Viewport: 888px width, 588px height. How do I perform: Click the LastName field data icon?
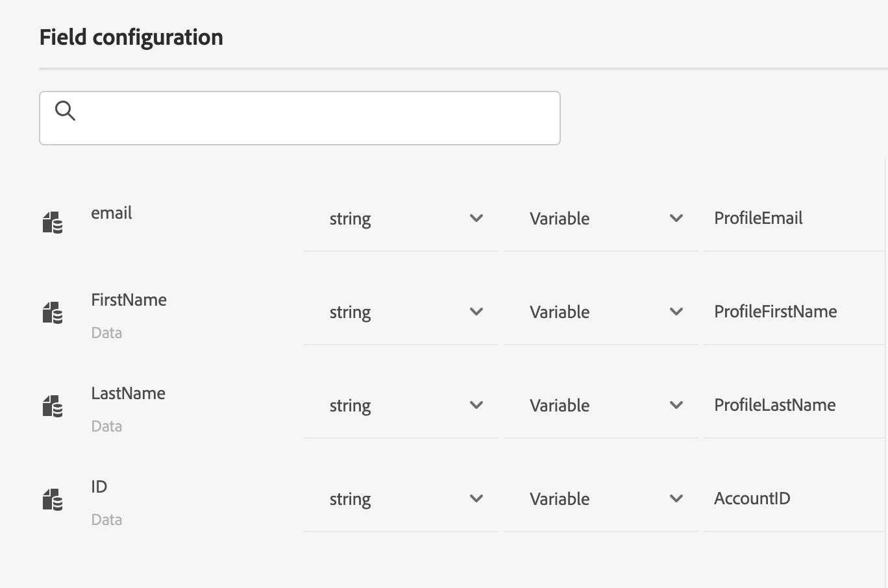[53, 406]
